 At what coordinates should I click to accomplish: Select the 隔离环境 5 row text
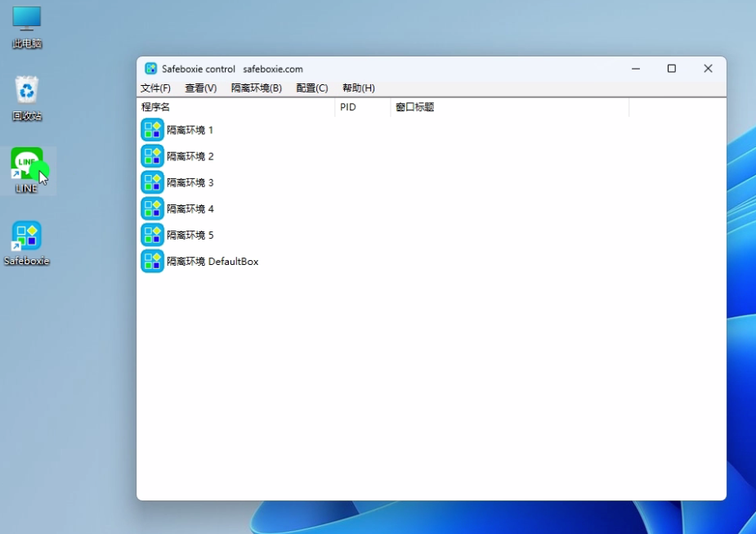190,235
